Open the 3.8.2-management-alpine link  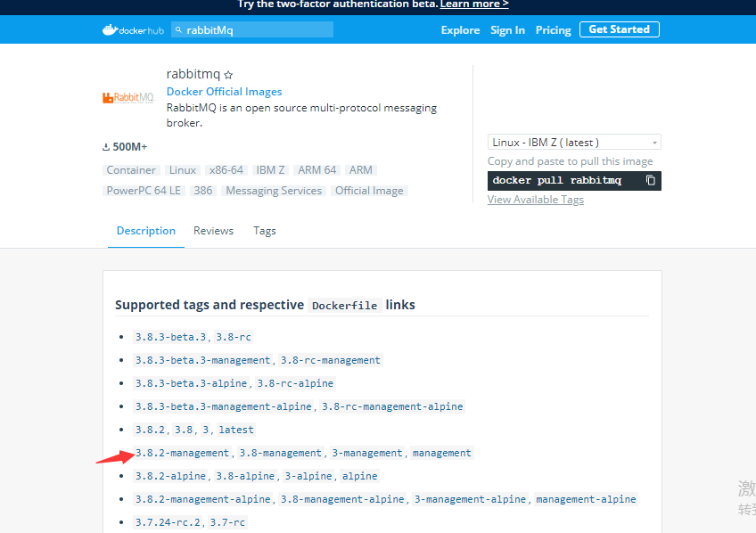pyautogui.click(x=203, y=499)
